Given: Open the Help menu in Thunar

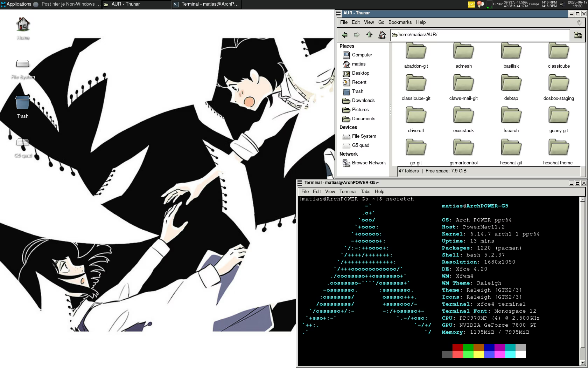Looking at the screenshot, I should pos(421,22).
